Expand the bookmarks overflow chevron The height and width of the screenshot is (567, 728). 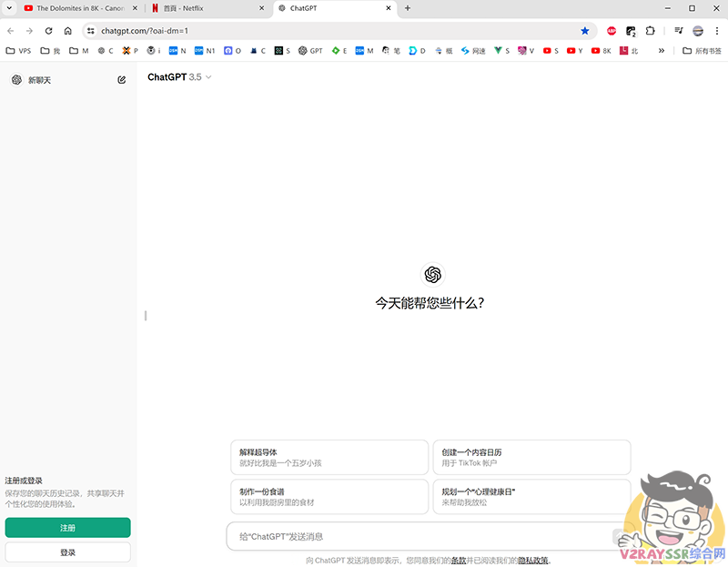pos(662,51)
